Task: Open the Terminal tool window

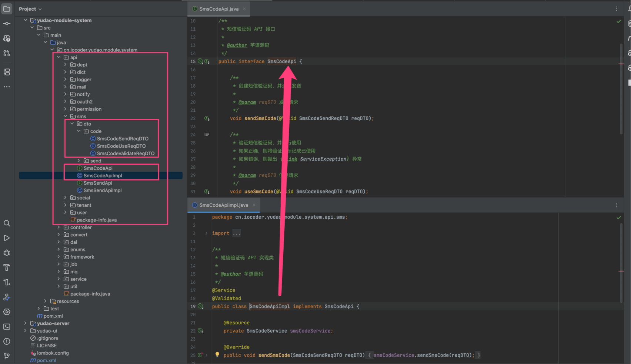Action: pos(7,327)
